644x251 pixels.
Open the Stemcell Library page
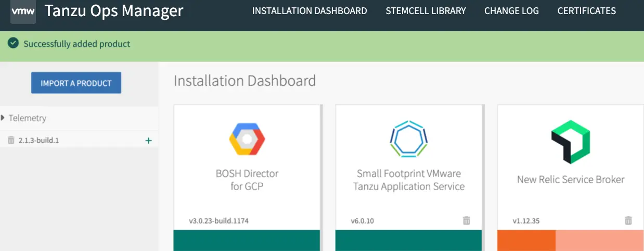point(426,11)
